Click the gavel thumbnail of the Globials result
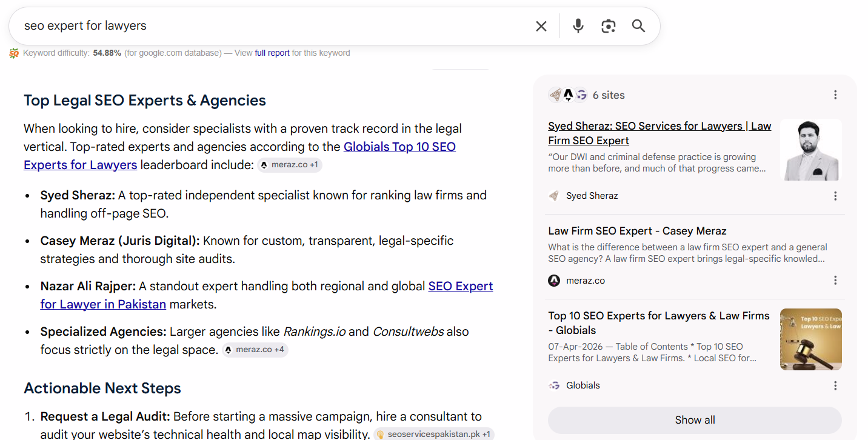Image resolution: width=868 pixels, height=440 pixels. pyautogui.click(x=810, y=339)
